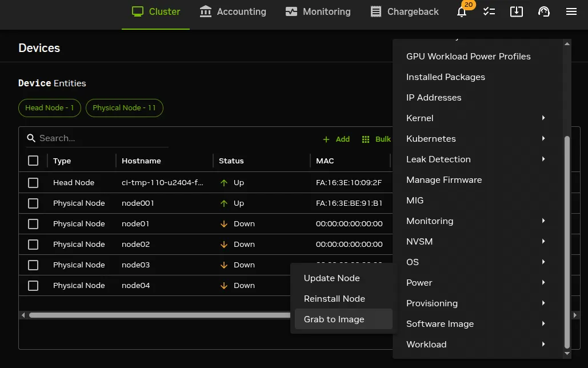Select Grab to Image

[343, 319]
